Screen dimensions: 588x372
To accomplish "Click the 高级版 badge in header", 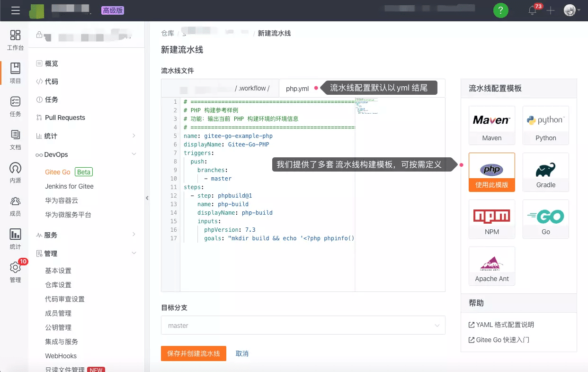I will (x=113, y=10).
